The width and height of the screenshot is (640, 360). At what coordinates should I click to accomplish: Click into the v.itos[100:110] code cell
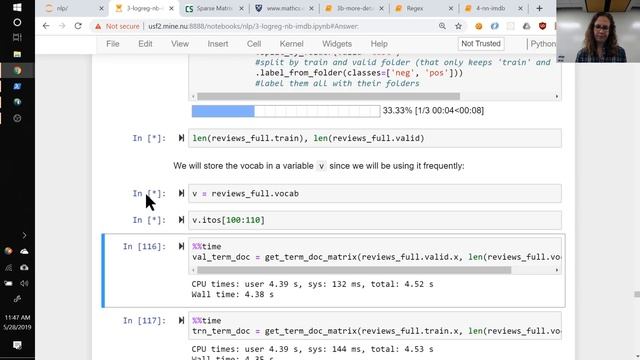pyautogui.click(x=375, y=220)
